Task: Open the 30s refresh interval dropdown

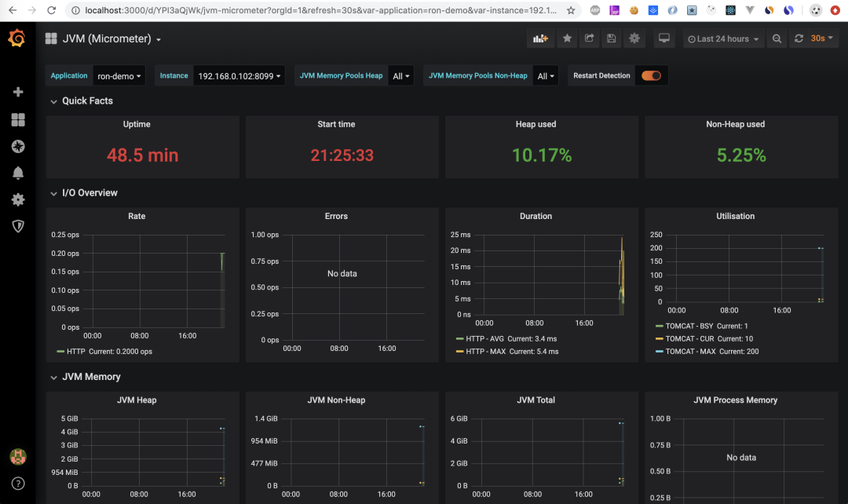Action: click(821, 38)
